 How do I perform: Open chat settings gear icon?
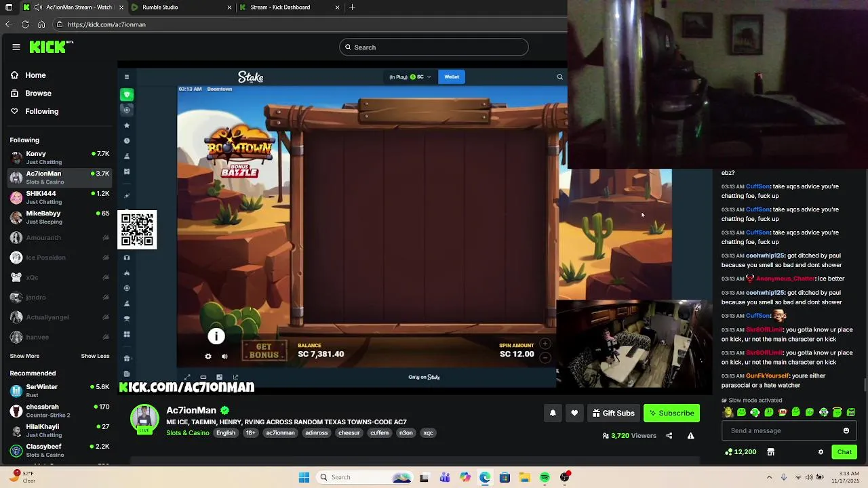[821, 452]
